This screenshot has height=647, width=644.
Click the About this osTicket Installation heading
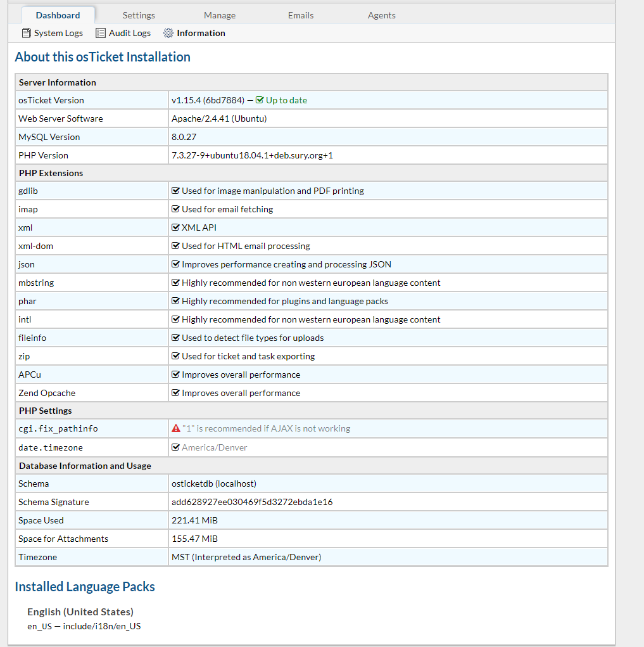[103, 57]
